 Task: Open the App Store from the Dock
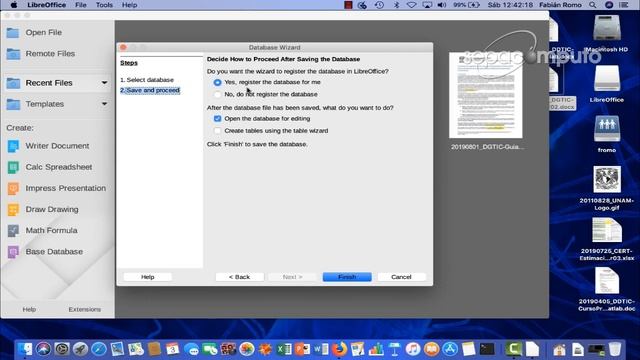(450, 349)
